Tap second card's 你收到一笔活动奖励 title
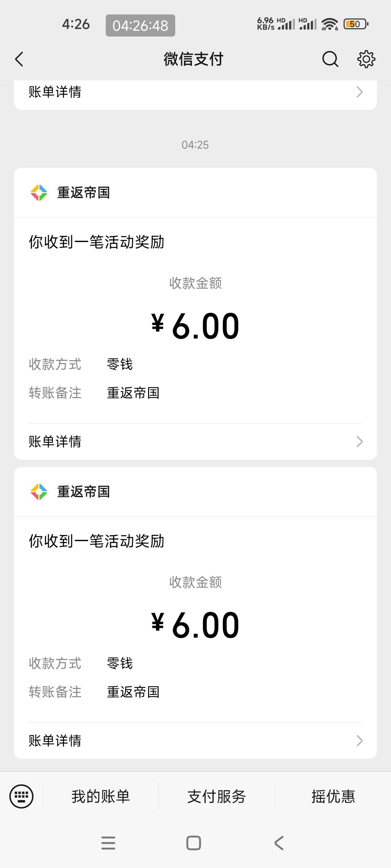The height and width of the screenshot is (868, 391). pos(97,541)
